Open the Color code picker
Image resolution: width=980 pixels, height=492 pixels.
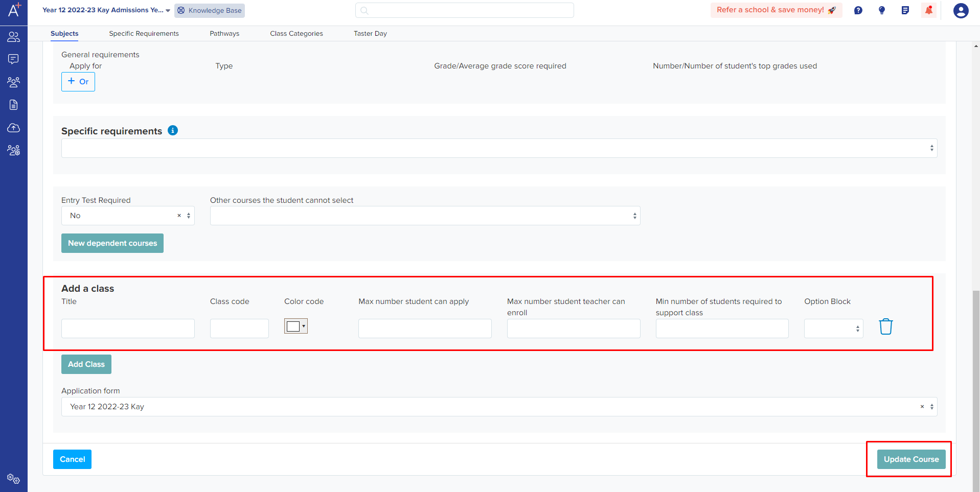[296, 326]
